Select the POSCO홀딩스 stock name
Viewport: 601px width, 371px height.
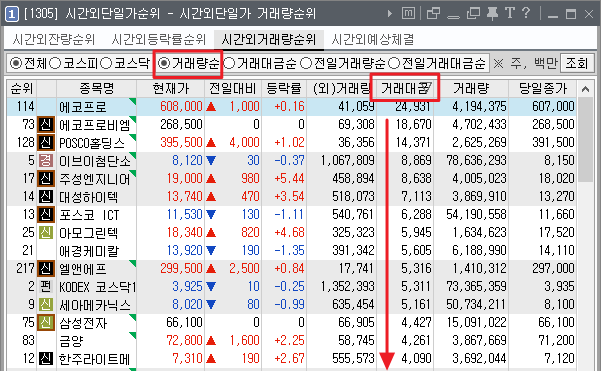point(92,143)
